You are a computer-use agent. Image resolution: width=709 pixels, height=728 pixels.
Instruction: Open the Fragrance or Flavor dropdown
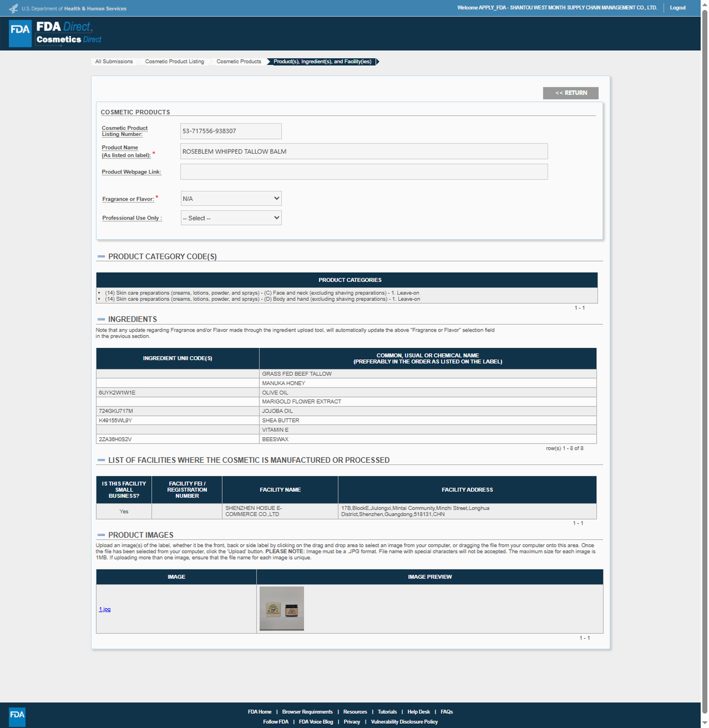231,199
